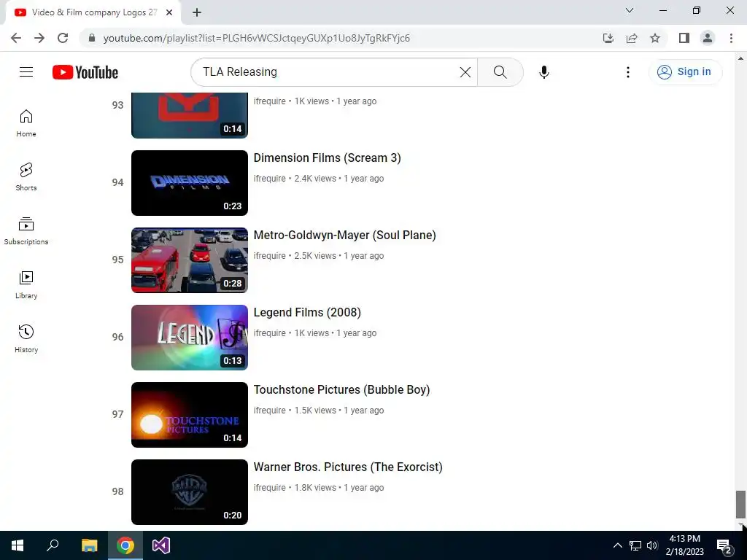Click the address bar URL
747x560 pixels.
point(256,38)
